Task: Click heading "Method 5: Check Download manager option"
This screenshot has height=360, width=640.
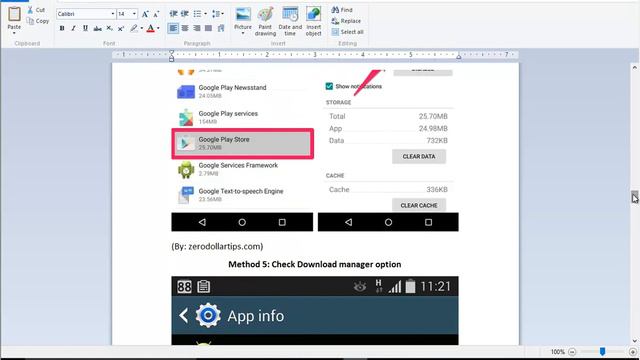Action: pos(314,264)
